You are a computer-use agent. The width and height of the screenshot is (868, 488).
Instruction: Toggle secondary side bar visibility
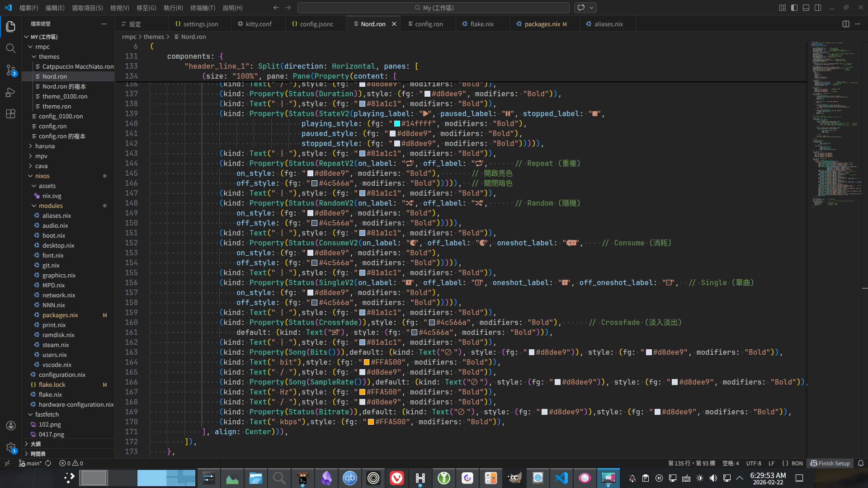(818, 8)
